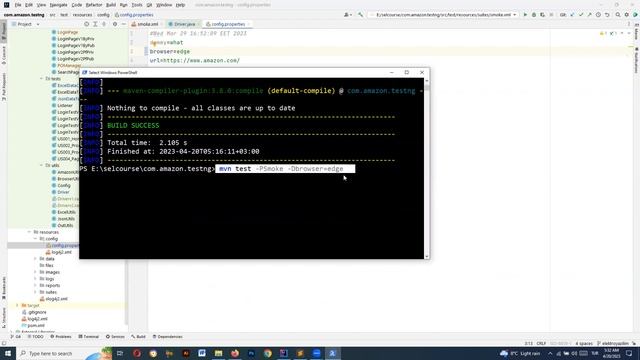The height and width of the screenshot is (360, 640).
Task: Open the File menu
Action: pyautogui.click(x=18, y=5)
